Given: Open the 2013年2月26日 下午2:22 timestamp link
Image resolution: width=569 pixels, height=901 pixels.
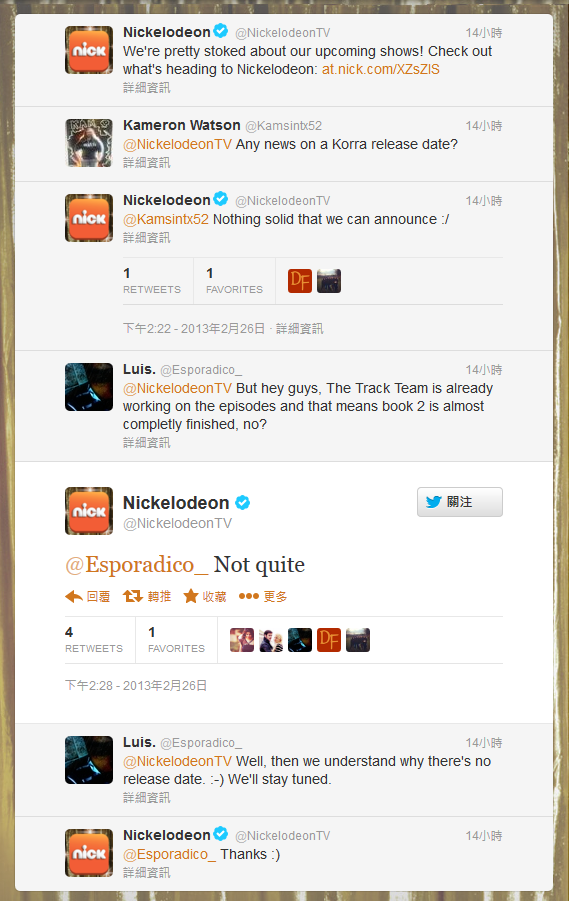Looking at the screenshot, I should 194,329.
